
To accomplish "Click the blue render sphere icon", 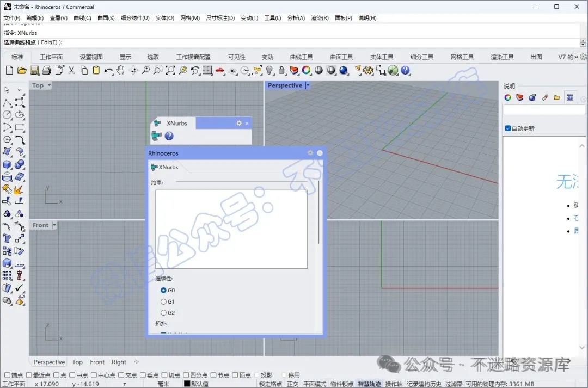I will [343, 70].
